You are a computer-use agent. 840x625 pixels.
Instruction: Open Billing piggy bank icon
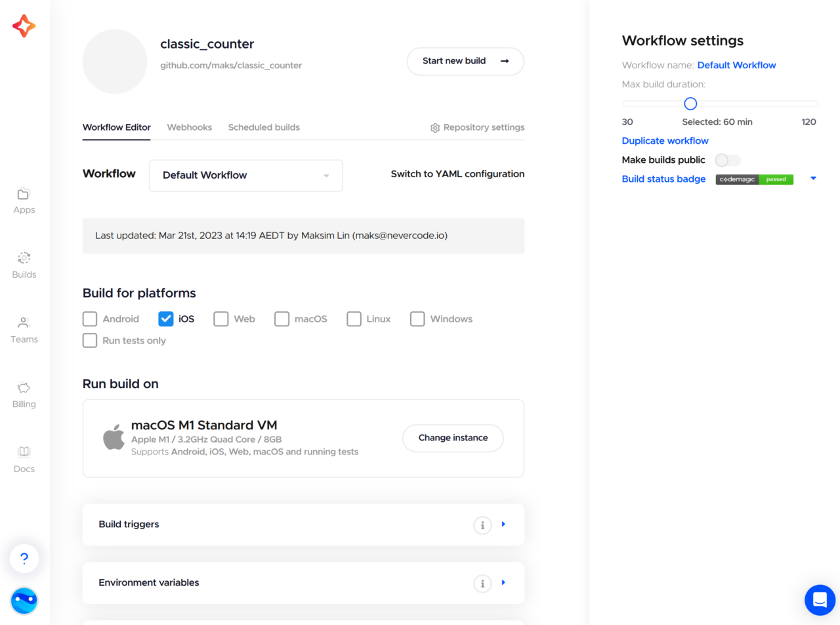pos(24,388)
